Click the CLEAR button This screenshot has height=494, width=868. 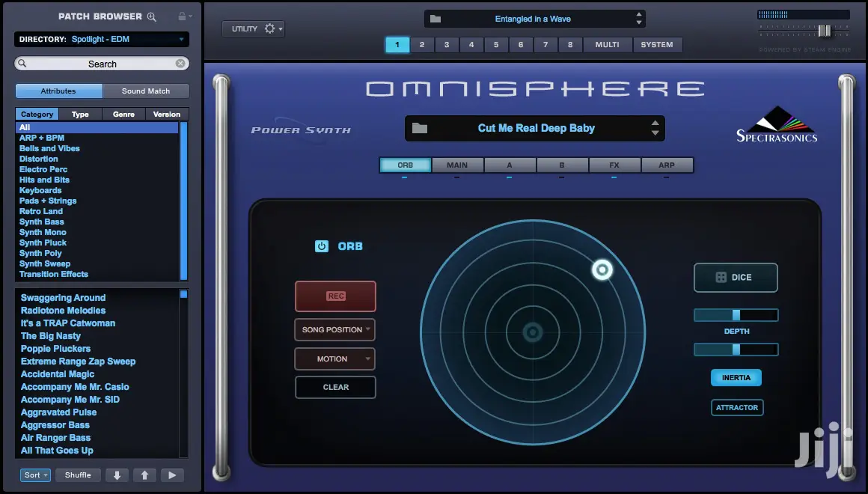pos(335,387)
